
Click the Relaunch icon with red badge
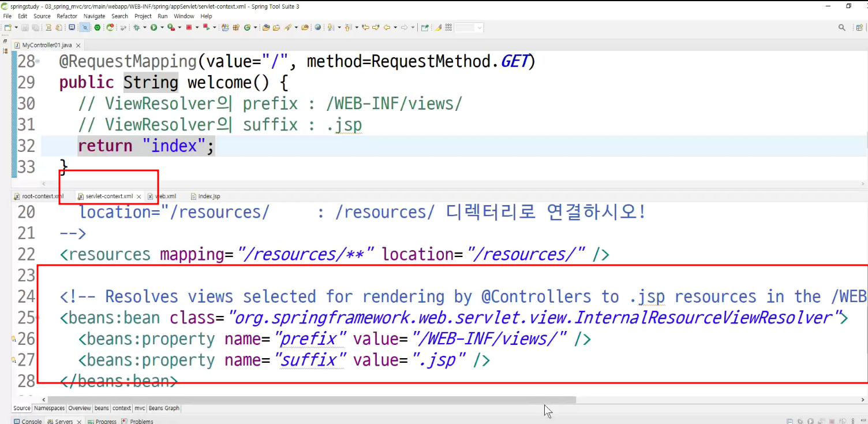[206, 27]
